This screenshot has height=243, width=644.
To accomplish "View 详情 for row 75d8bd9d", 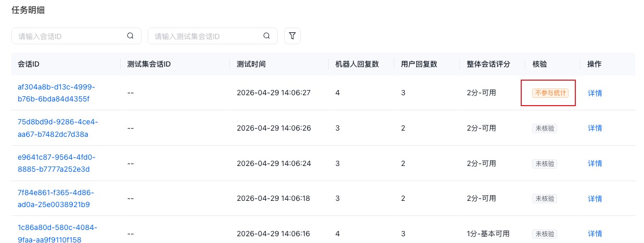I will point(595,128).
